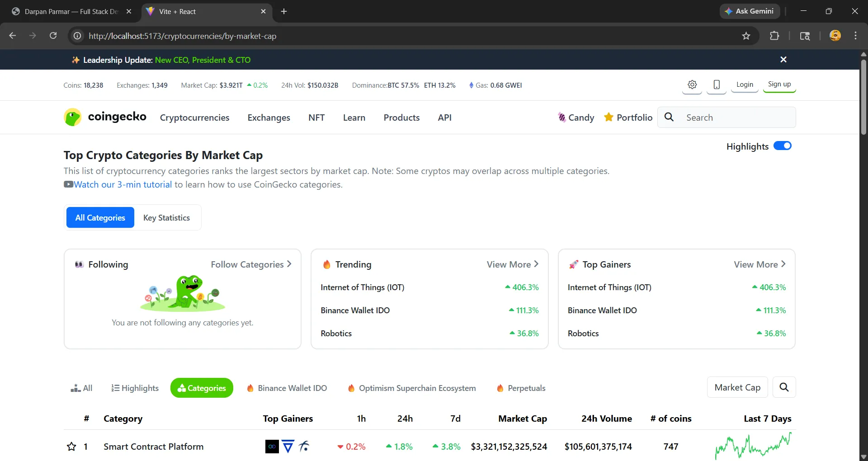Open Chrome three-dot menu
This screenshot has width=868, height=461.
pos(855,36)
